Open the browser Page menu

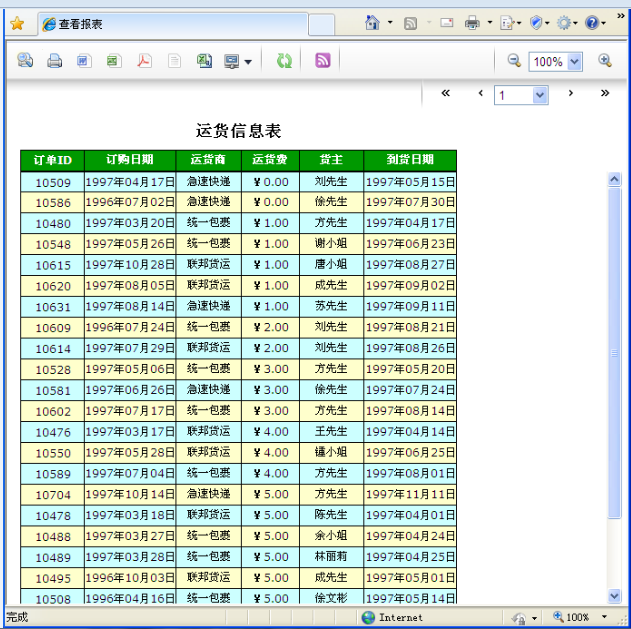(x=510, y=23)
